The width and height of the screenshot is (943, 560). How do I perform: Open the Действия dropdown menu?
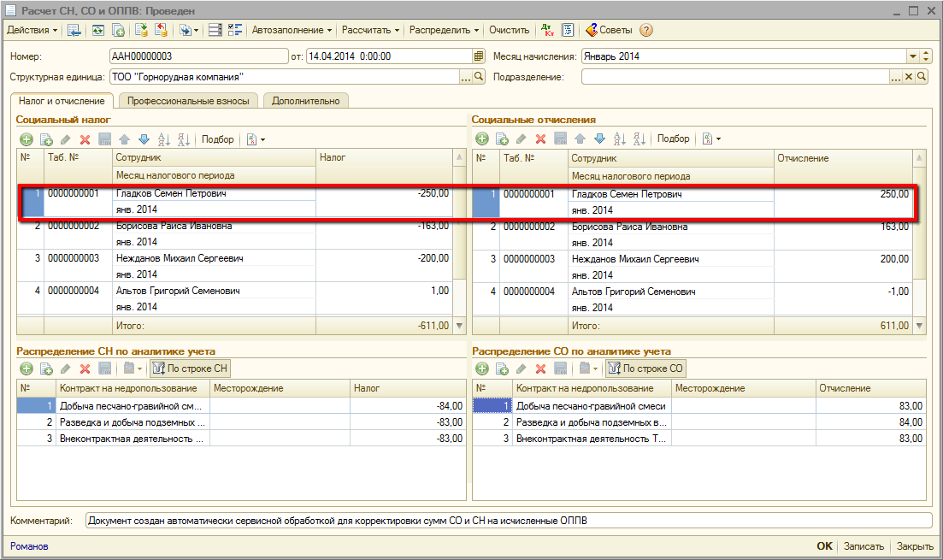pos(32,30)
